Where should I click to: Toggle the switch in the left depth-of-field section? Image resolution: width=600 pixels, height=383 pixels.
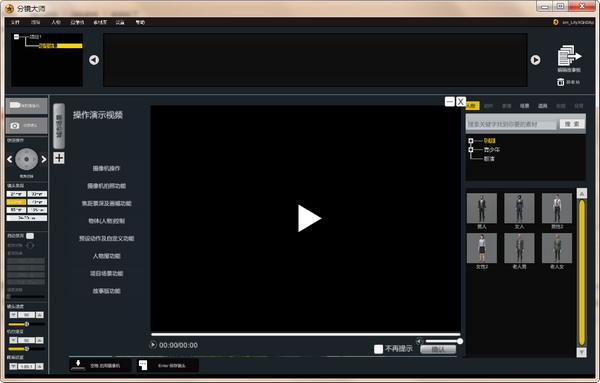pyautogui.click(x=30, y=236)
